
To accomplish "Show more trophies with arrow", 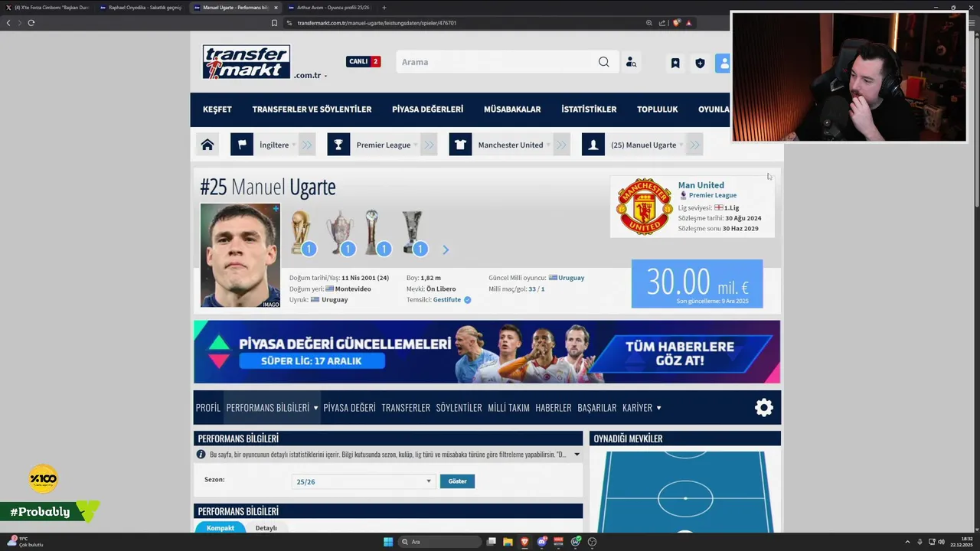I will [446, 249].
